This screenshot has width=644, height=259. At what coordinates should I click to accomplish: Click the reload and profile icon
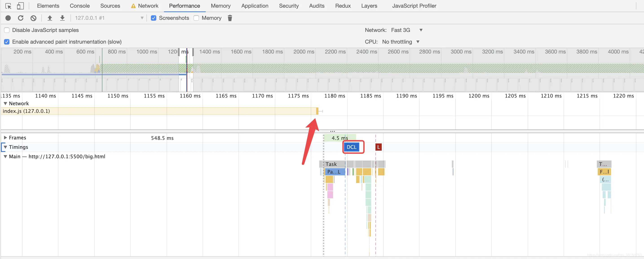(x=21, y=18)
